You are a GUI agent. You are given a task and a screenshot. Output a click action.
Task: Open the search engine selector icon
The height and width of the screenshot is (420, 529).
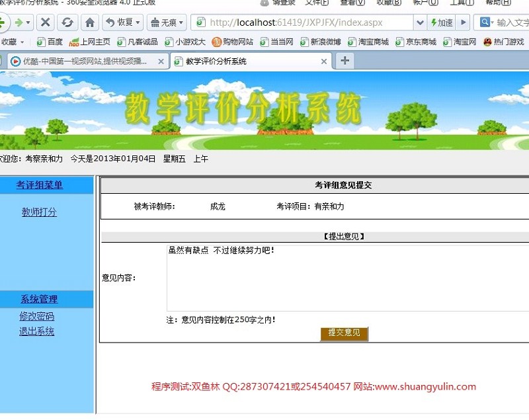click(x=487, y=22)
